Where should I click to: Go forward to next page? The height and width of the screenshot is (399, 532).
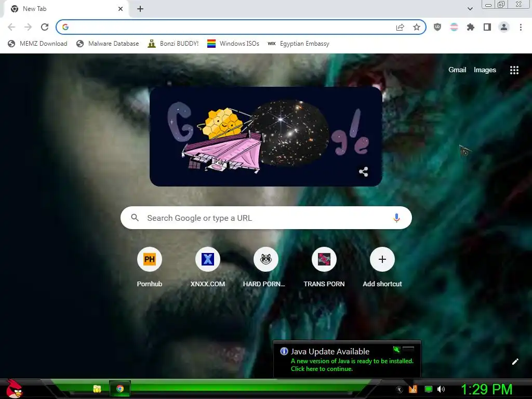click(28, 27)
